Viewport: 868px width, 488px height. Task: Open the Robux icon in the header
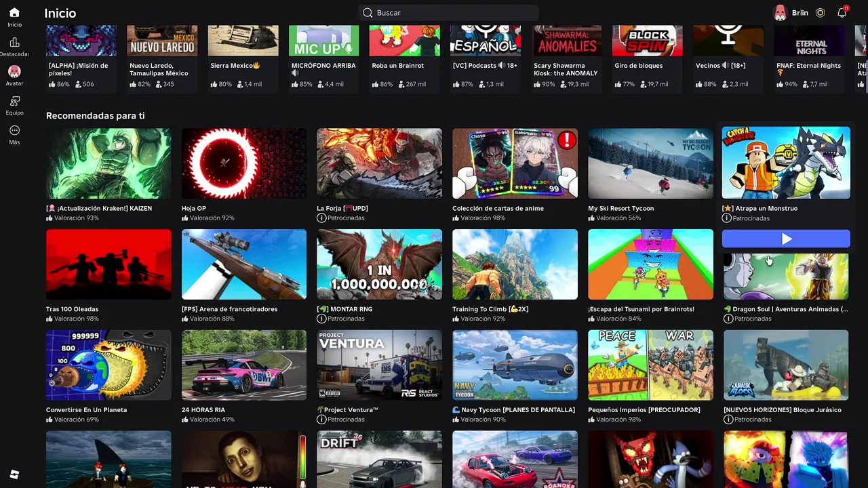point(821,13)
